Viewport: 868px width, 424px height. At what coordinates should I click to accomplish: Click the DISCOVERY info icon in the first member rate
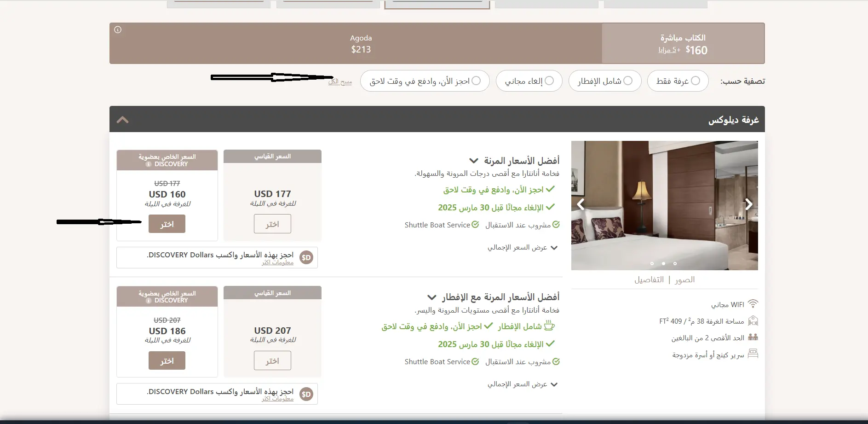149,164
